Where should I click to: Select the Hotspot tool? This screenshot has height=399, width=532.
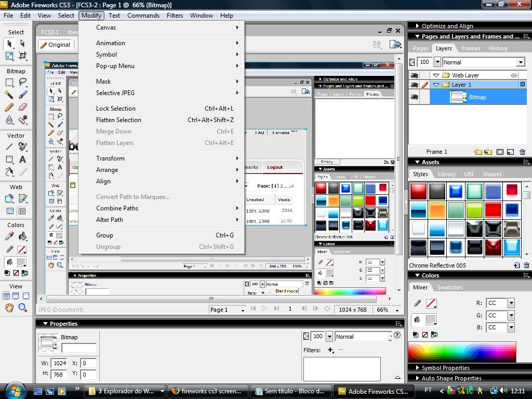pyautogui.click(x=9, y=198)
